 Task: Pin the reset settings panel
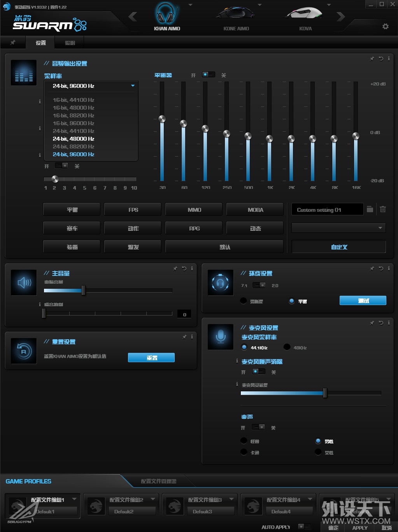[184, 337]
